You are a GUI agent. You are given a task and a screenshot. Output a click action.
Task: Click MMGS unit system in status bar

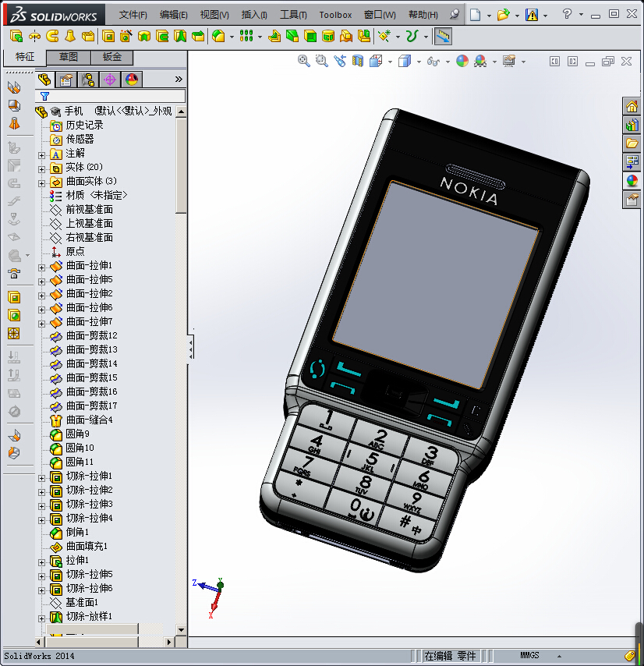(529, 655)
